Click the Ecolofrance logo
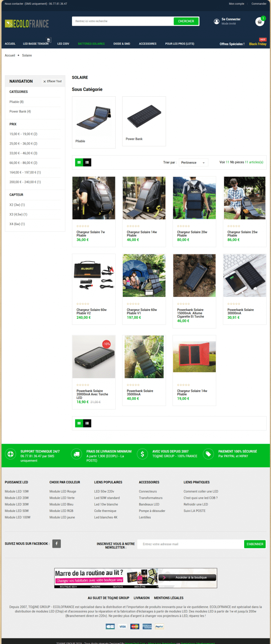 [x=27, y=24]
